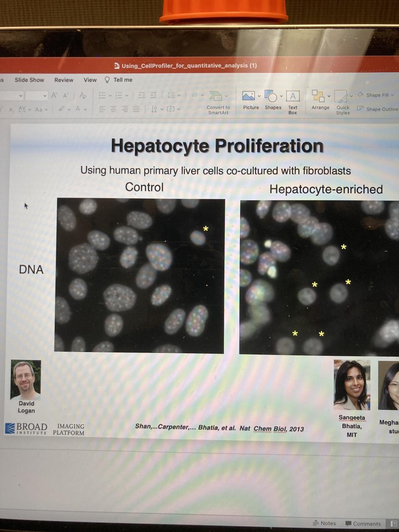Toggle the Notes pane
Viewport: 399px width, 532px height.
point(324,523)
